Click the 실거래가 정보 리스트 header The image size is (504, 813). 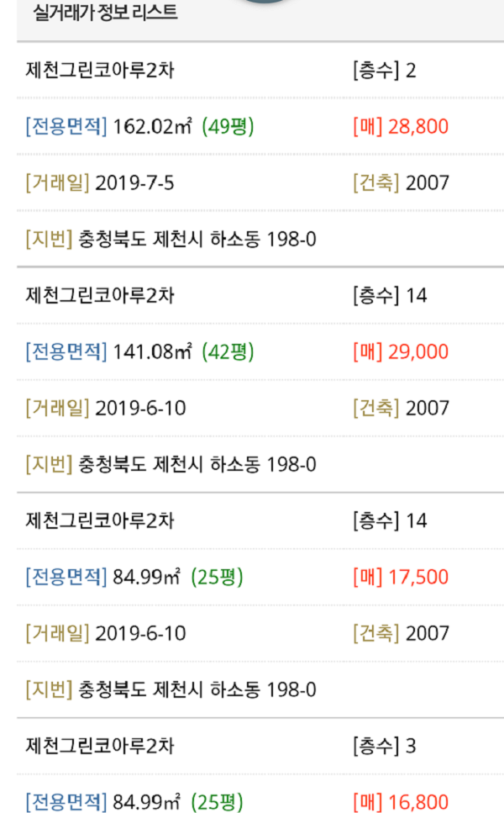click(105, 12)
